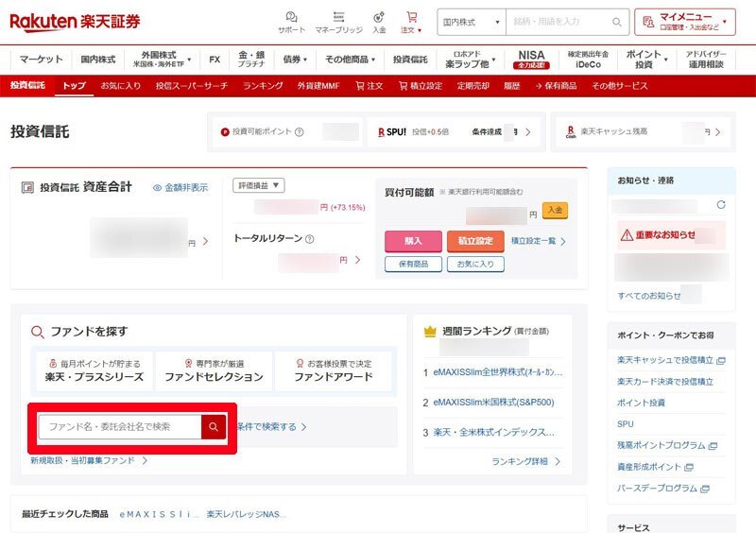Click the external link icon beside 残高ポイントプログラム
Viewport: 756px width, 533px height.
[x=713, y=446]
